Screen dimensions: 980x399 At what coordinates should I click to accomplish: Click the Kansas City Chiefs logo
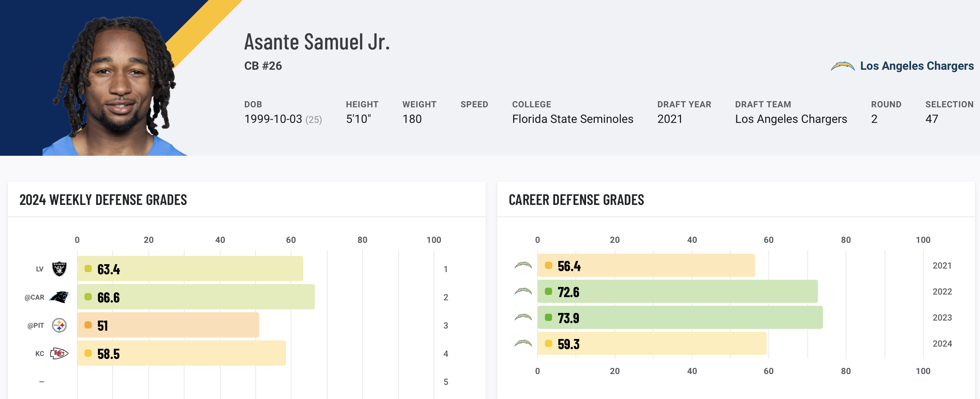pos(59,353)
